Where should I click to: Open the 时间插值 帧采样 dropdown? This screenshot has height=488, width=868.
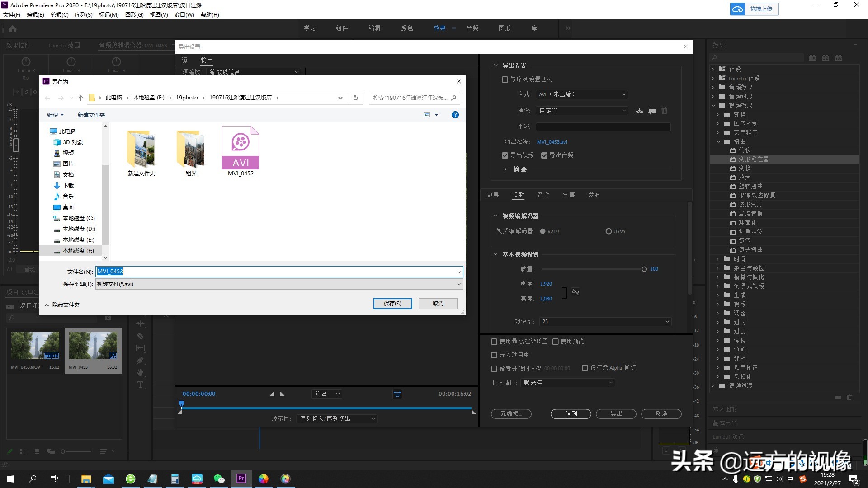point(568,383)
